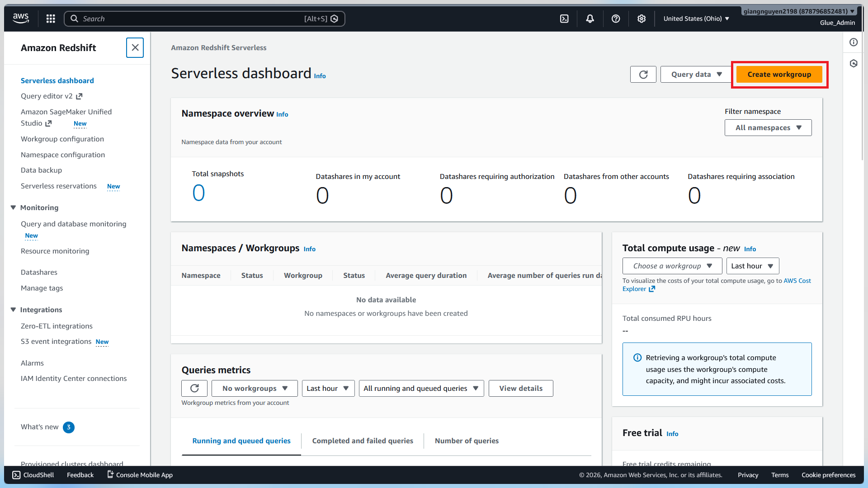Switch to Number of queries tab

click(467, 441)
